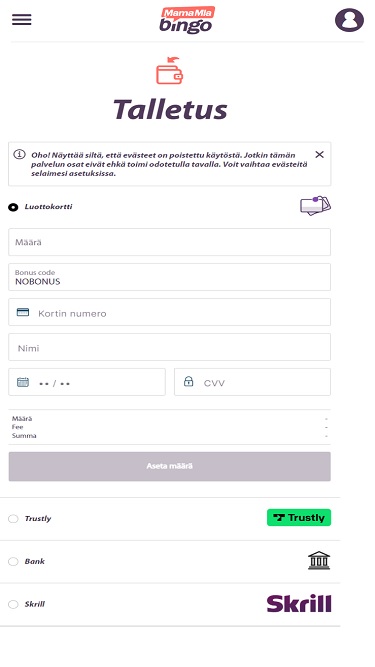This screenshot has height=667, width=375.
Task: Click the Määrä amount field
Action: [169, 242]
